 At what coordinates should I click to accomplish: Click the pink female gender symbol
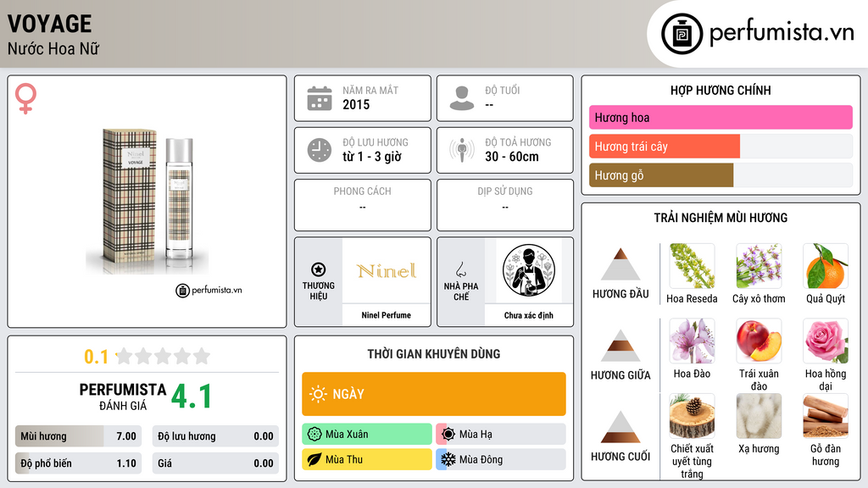click(25, 98)
